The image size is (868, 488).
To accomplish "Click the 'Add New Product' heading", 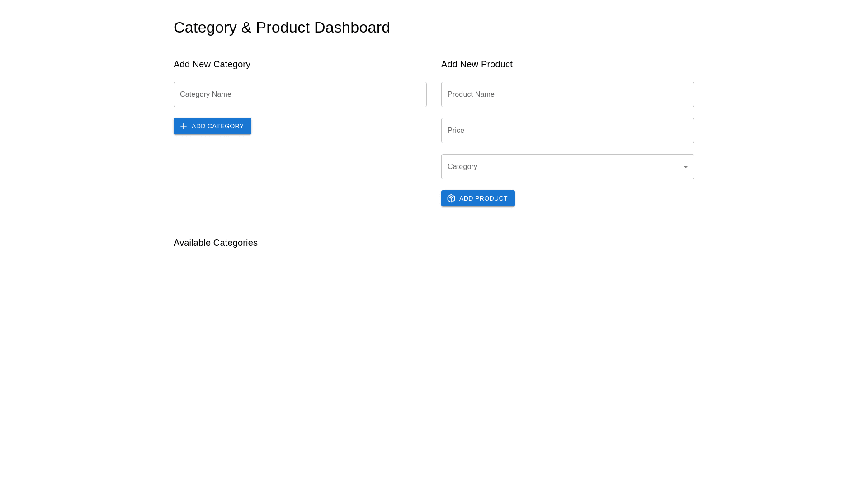I will tap(476, 64).
